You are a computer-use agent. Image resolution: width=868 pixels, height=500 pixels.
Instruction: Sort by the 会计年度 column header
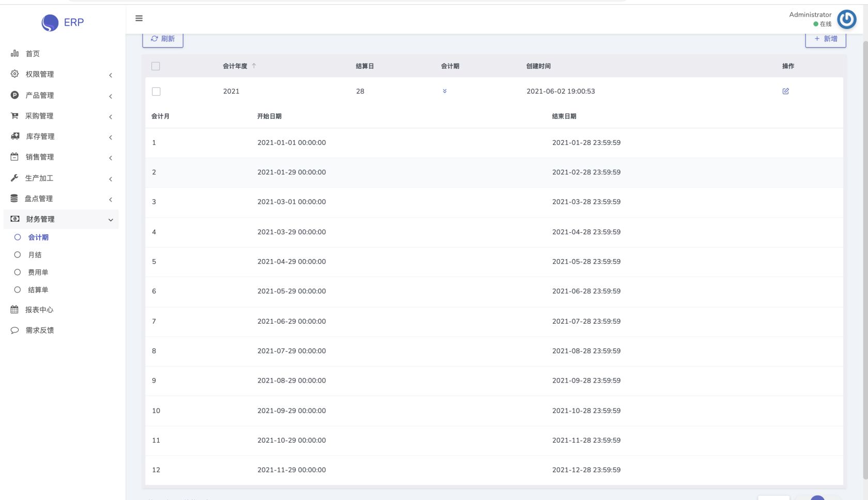coord(235,66)
